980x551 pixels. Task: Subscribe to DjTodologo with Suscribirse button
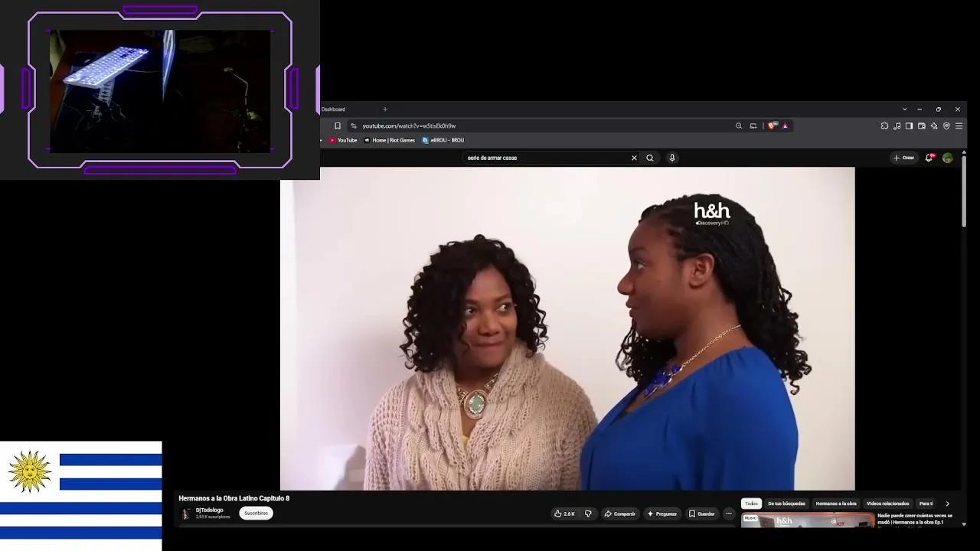click(256, 514)
